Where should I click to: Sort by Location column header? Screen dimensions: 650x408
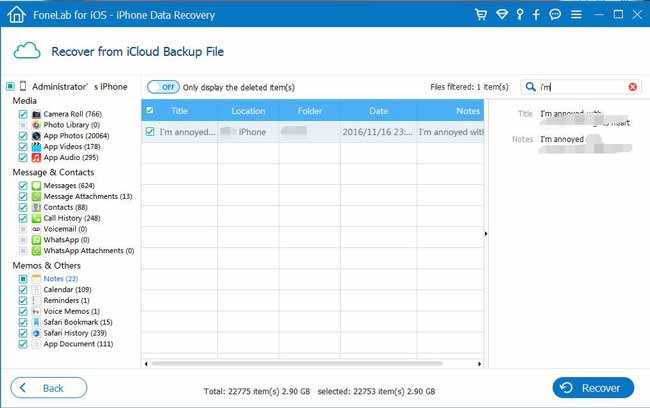[248, 111]
